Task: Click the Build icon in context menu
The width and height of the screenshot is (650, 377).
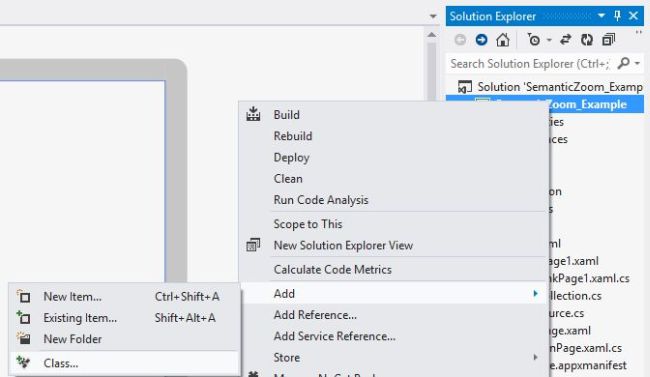Action: (253, 114)
